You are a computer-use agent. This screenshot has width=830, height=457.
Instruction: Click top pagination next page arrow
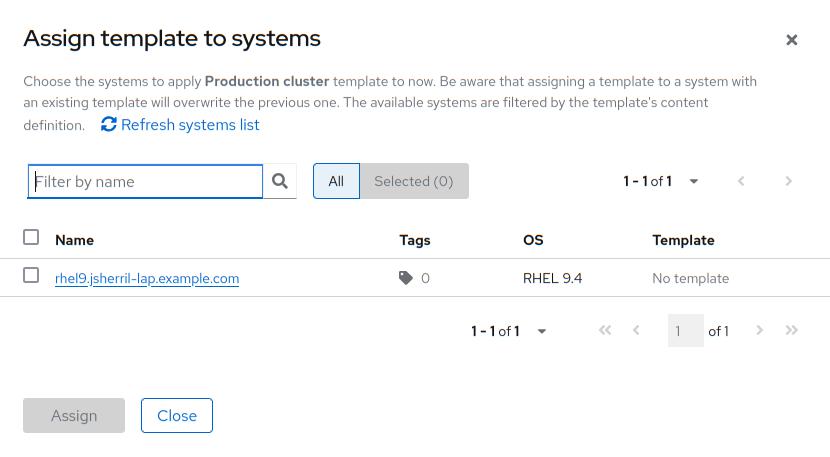(x=789, y=181)
